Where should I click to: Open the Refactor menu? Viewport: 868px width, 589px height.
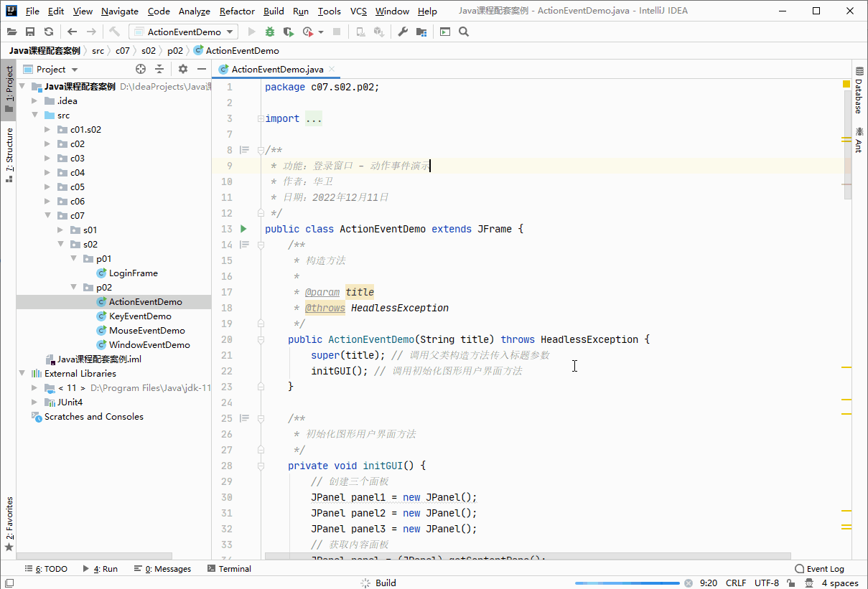237,11
